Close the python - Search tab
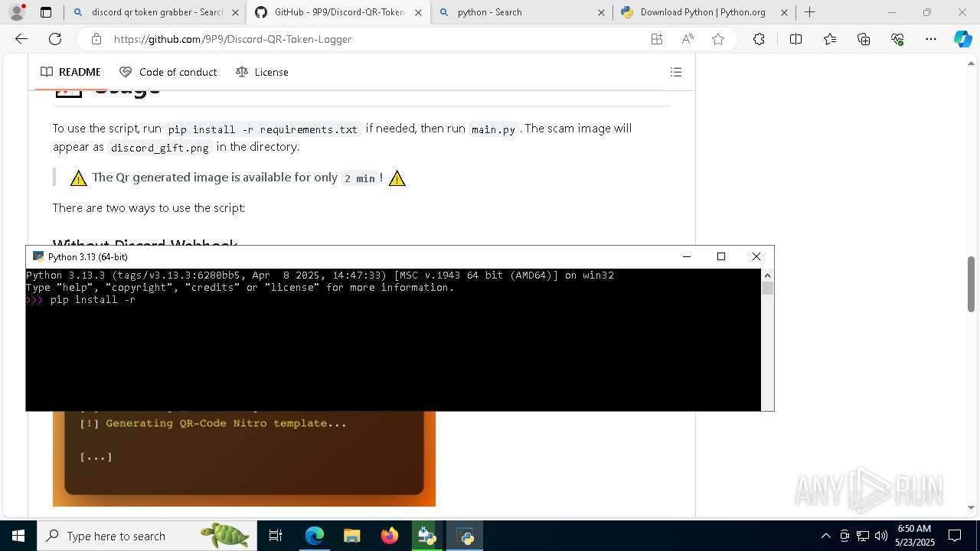 [601, 12]
